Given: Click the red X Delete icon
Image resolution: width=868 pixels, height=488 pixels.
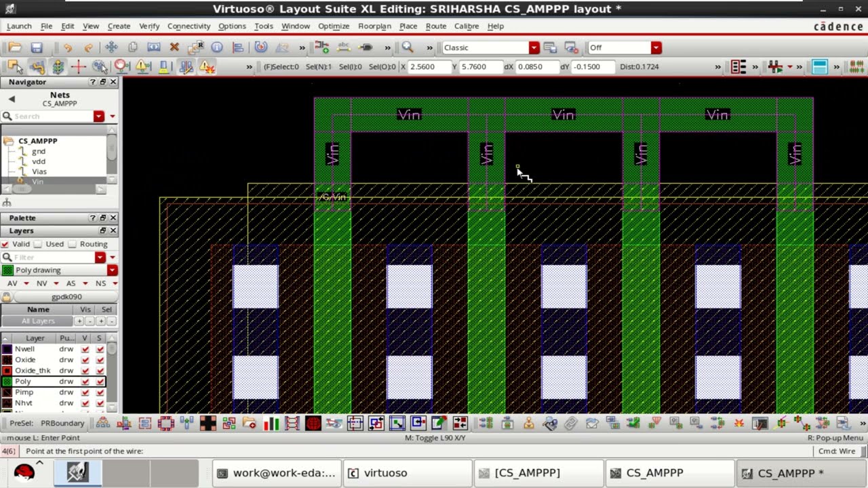Looking at the screenshot, I should coord(174,47).
